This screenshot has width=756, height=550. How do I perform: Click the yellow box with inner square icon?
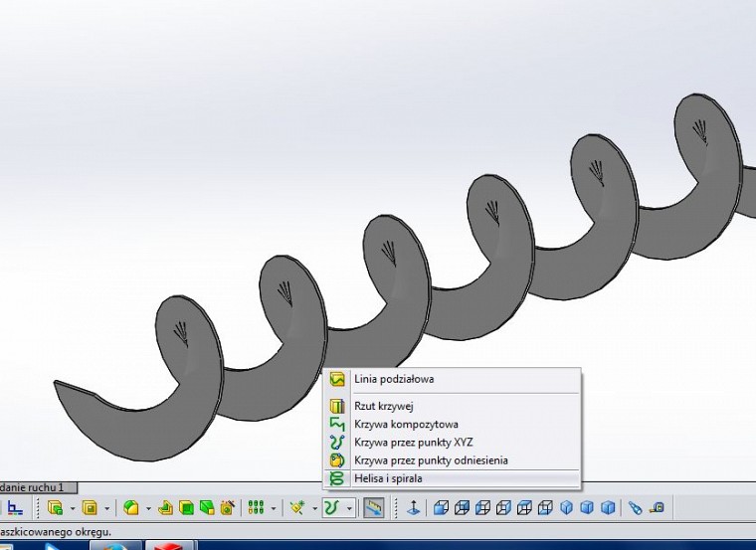[90, 507]
